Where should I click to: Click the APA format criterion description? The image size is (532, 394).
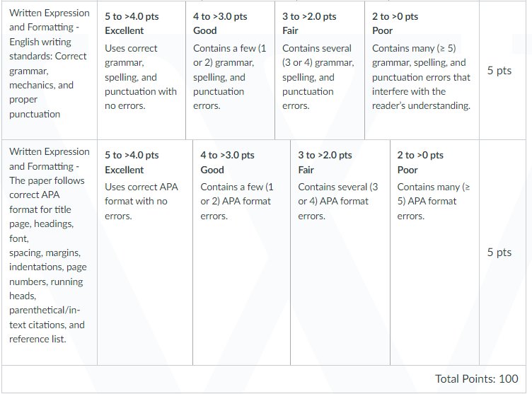coord(50,245)
